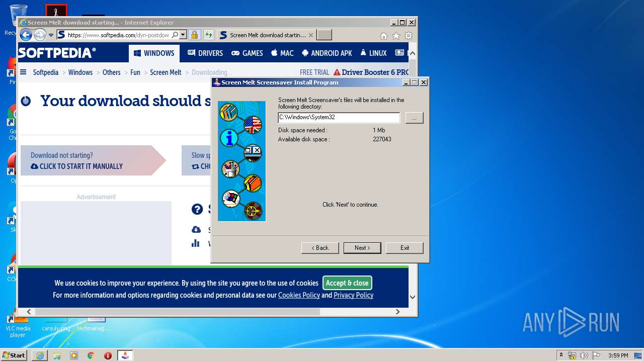The width and height of the screenshot is (644, 362).
Task: Select the Screen Melt installer taskbar icon
Action: tap(125, 355)
